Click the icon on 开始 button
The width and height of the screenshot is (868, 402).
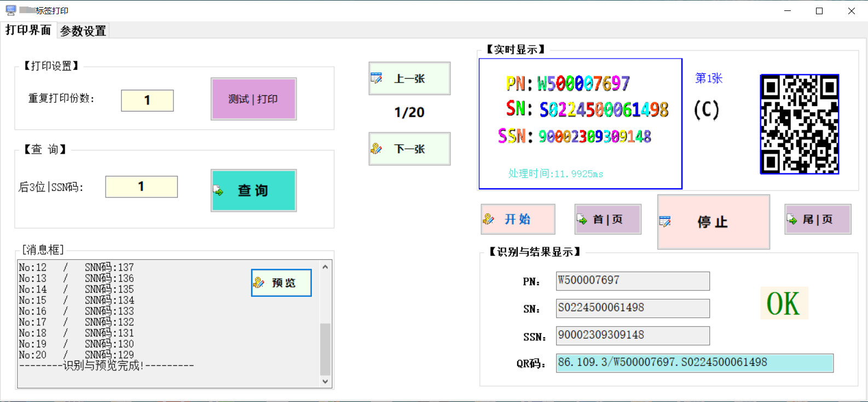pyautogui.click(x=489, y=219)
